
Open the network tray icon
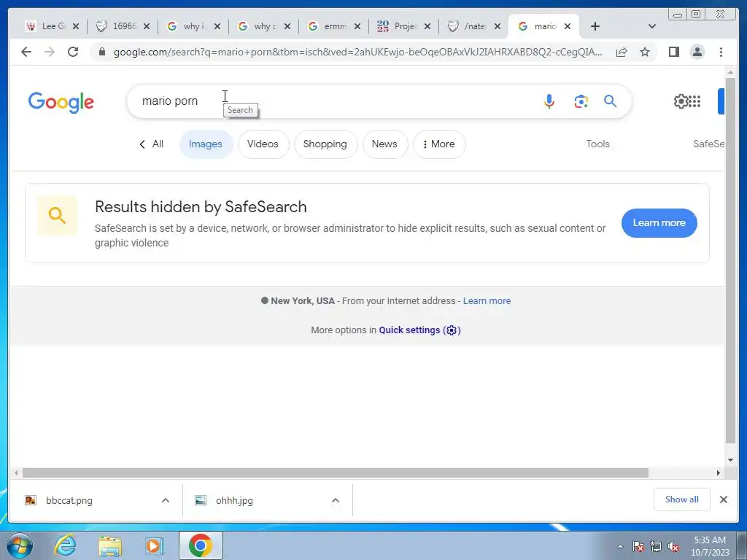[x=656, y=547]
